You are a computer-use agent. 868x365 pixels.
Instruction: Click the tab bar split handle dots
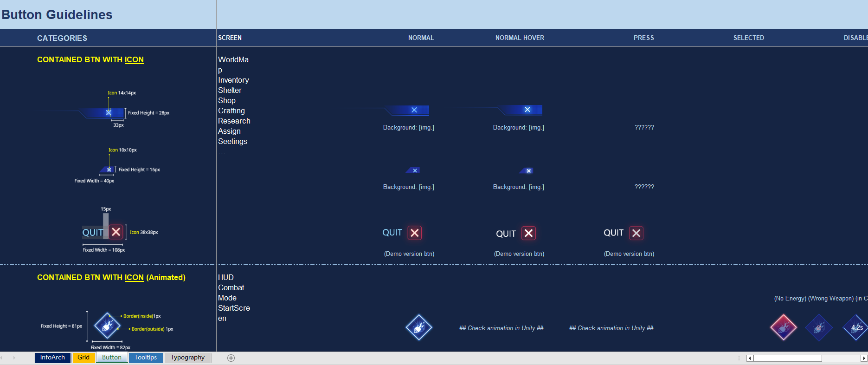[x=739, y=358]
